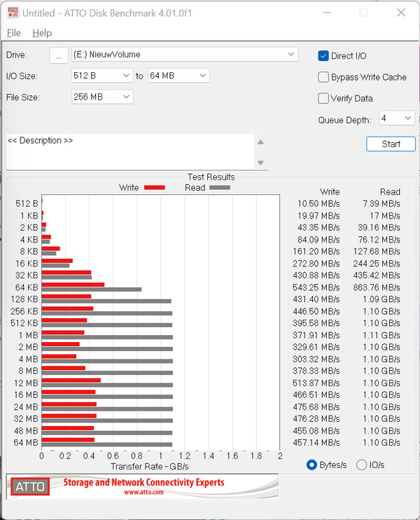Open the File Size dropdown 256 MB
This screenshot has height=520, width=420.
pos(102,97)
